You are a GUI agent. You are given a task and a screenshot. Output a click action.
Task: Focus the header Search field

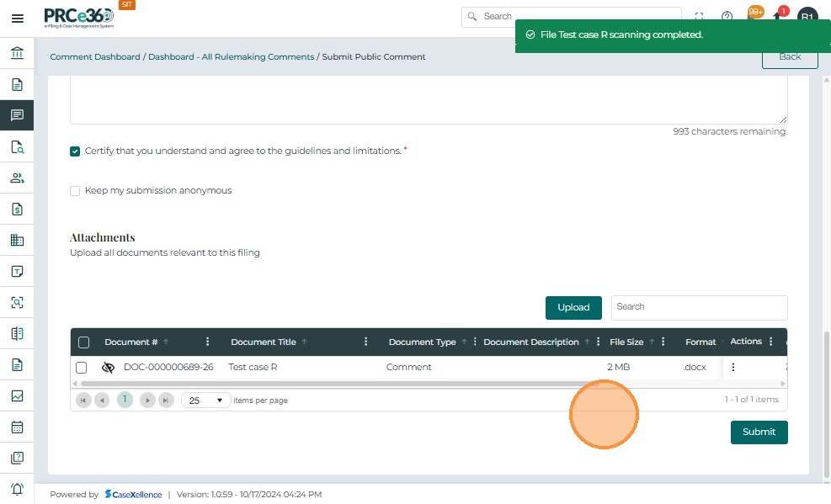click(572, 17)
